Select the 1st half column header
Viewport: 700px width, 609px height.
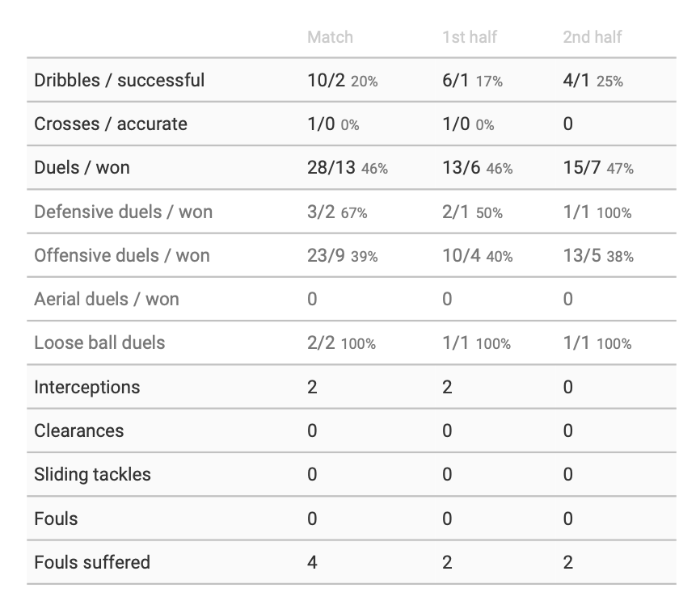(x=470, y=37)
